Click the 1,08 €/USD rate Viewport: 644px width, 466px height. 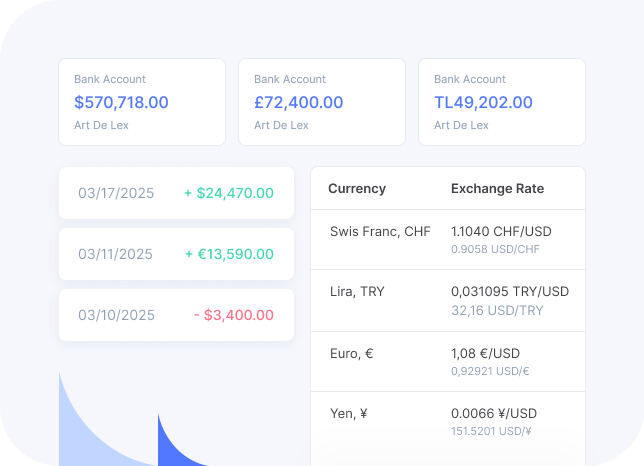[x=485, y=354]
